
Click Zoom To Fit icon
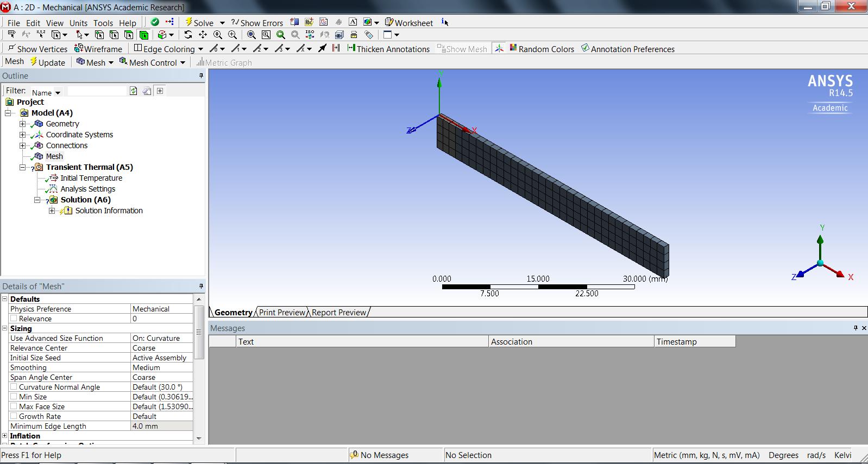(x=251, y=35)
